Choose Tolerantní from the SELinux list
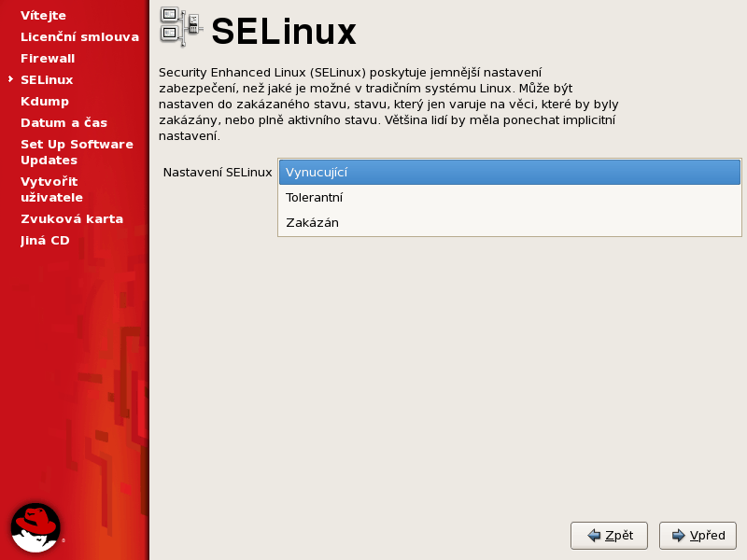 (509, 197)
